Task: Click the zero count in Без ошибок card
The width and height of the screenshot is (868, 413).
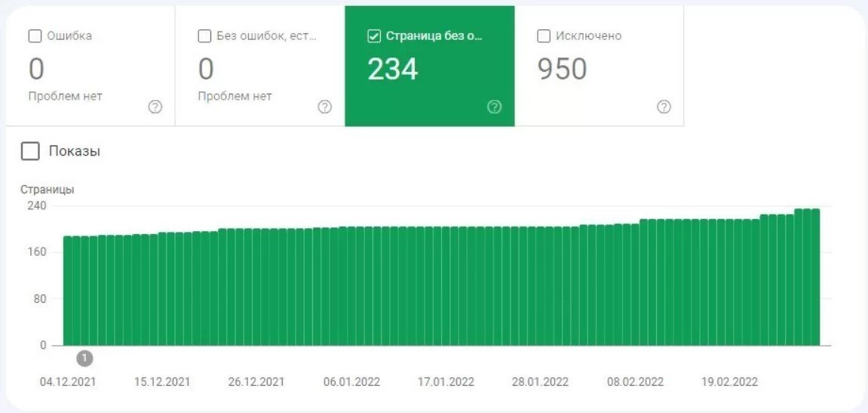Action: coord(206,69)
